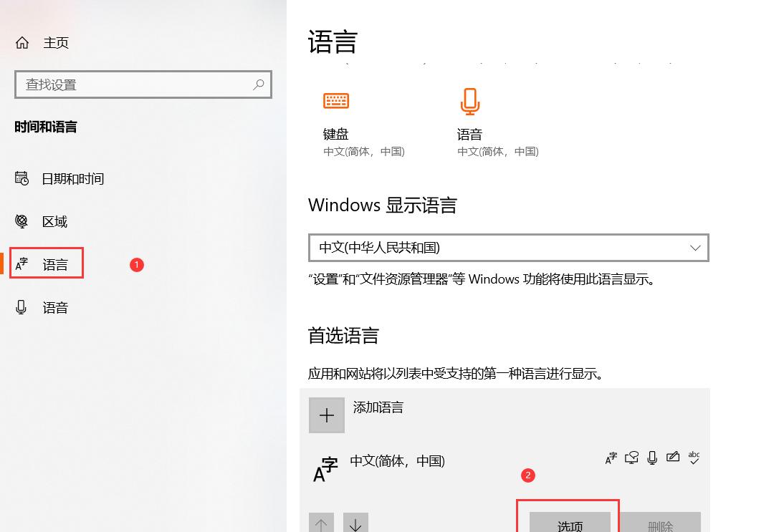Click the sidebar 语音 microphone icon
The width and height of the screenshot is (779, 532).
(x=21, y=307)
